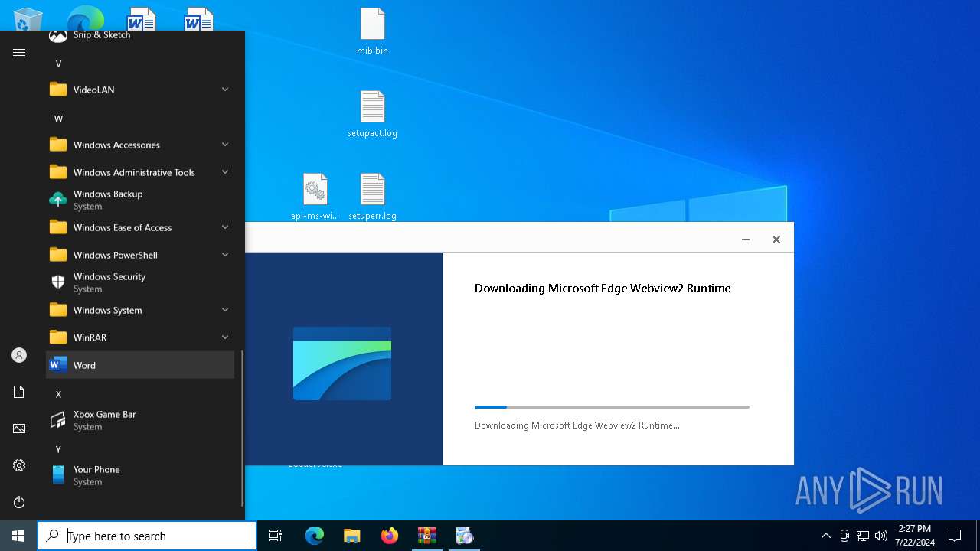980x551 pixels.
Task: Open the Windows System folder
Action: point(140,310)
